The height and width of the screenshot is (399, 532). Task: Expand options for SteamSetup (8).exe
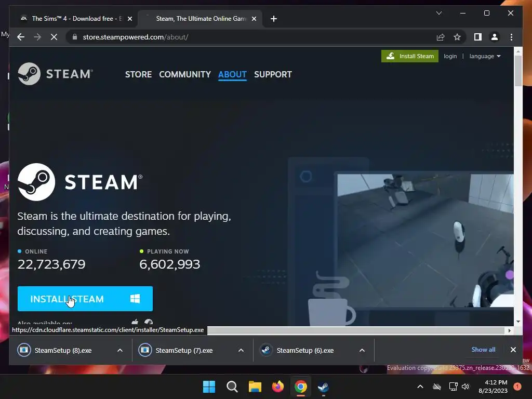coord(120,350)
